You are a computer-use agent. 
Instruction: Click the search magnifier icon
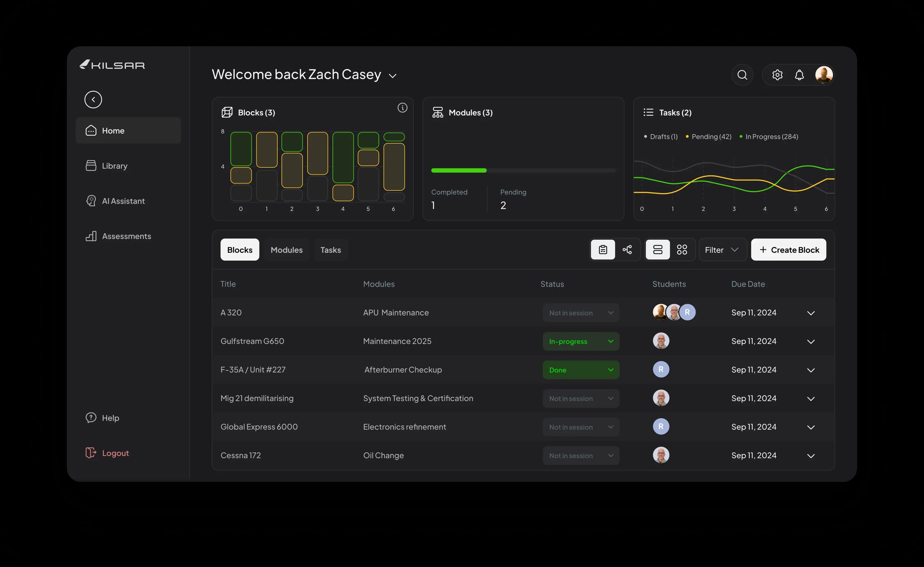click(742, 75)
